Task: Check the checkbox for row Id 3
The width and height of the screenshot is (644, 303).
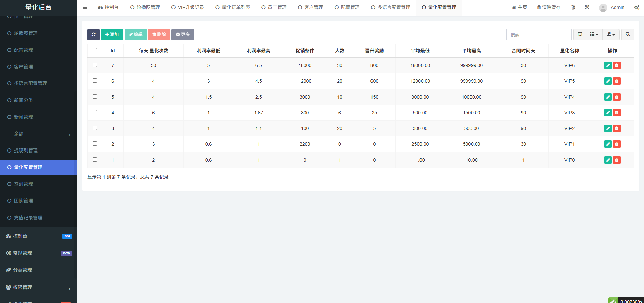Action: pyautogui.click(x=95, y=128)
